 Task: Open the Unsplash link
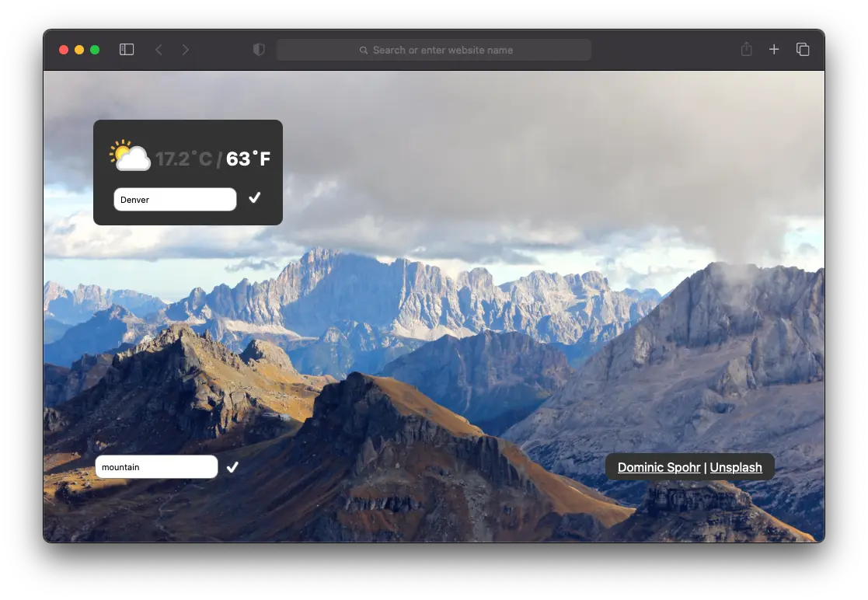(736, 467)
